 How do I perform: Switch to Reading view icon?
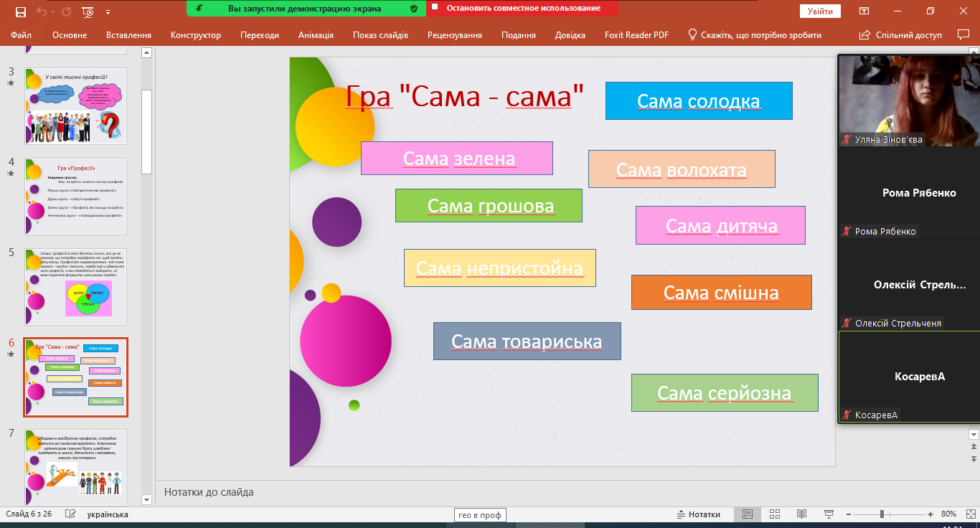[801, 514]
